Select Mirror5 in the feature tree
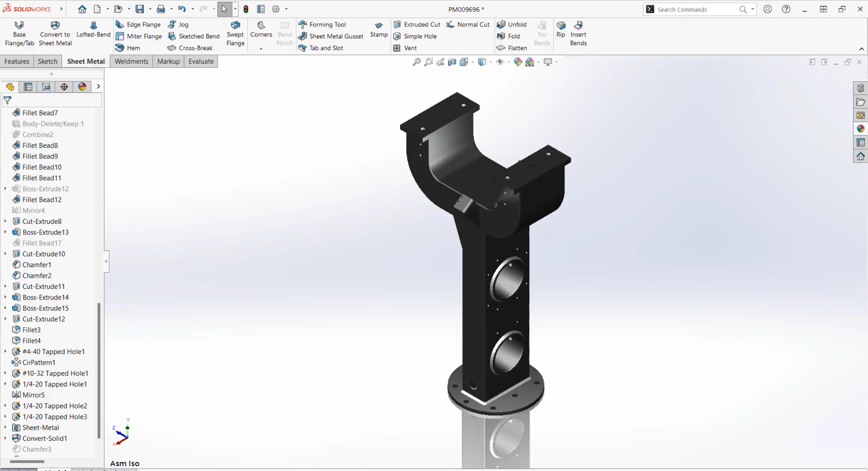 [33, 395]
